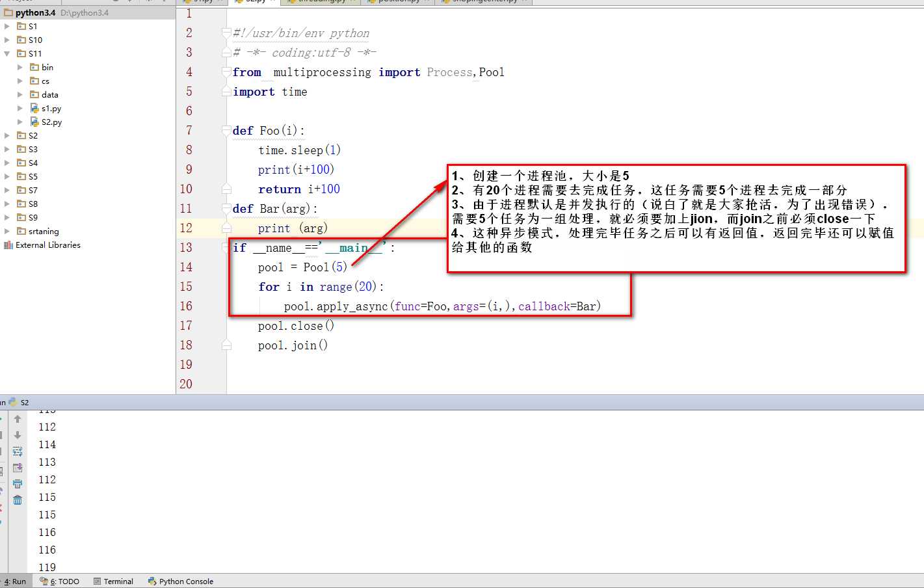Click the S8 folder icon
The image size is (924, 588).
coord(21,204)
